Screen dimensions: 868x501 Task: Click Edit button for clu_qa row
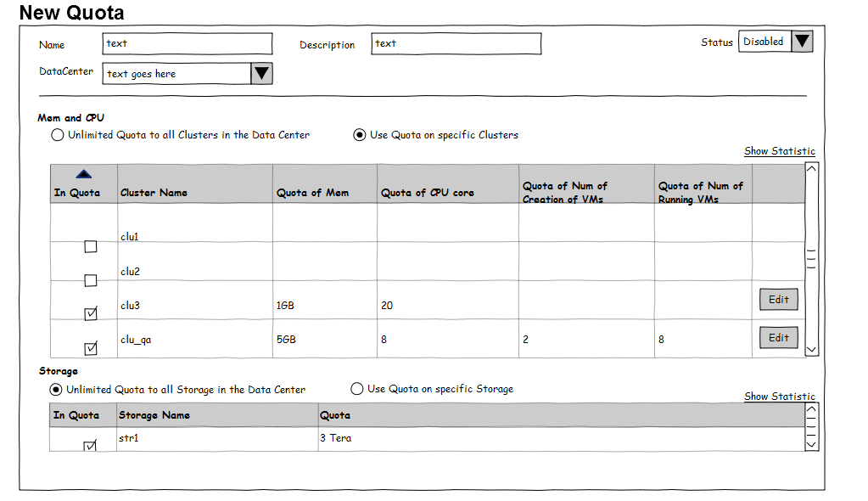click(x=778, y=338)
